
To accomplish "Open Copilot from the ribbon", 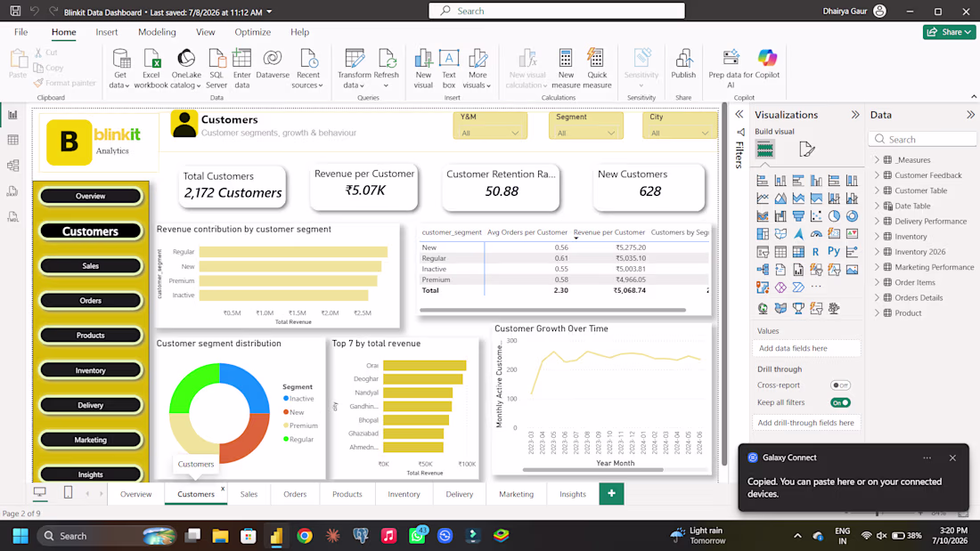I will (767, 64).
